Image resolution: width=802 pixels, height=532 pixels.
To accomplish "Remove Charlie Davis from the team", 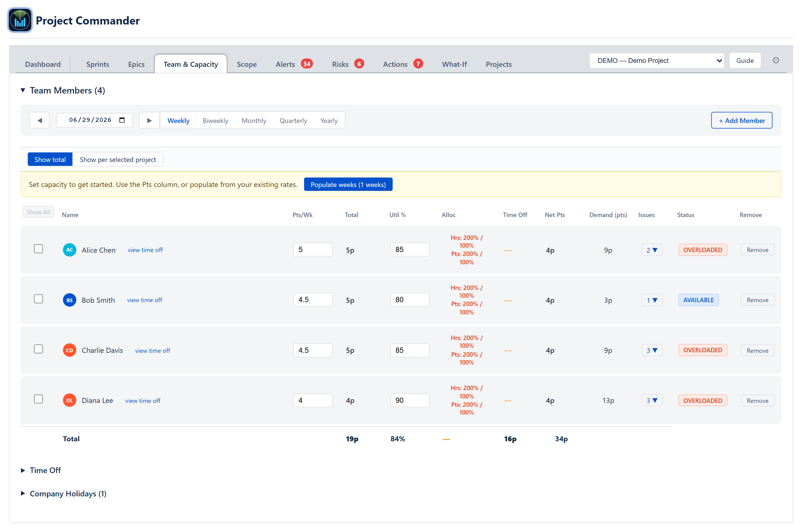I will tap(757, 351).
